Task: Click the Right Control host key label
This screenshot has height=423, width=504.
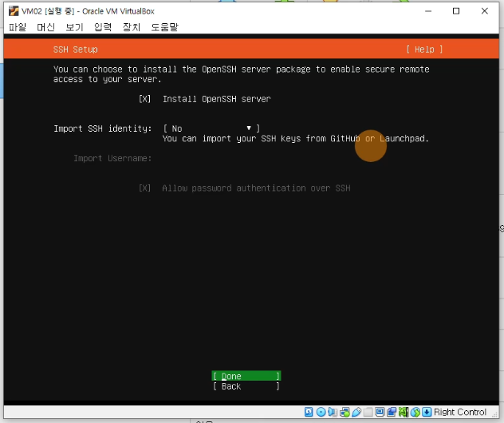Action: pyautogui.click(x=460, y=412)
